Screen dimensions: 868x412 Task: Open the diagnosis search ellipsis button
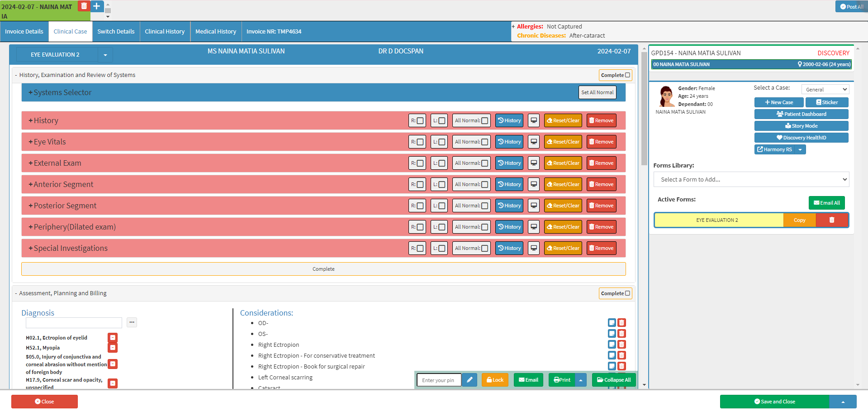132,322
